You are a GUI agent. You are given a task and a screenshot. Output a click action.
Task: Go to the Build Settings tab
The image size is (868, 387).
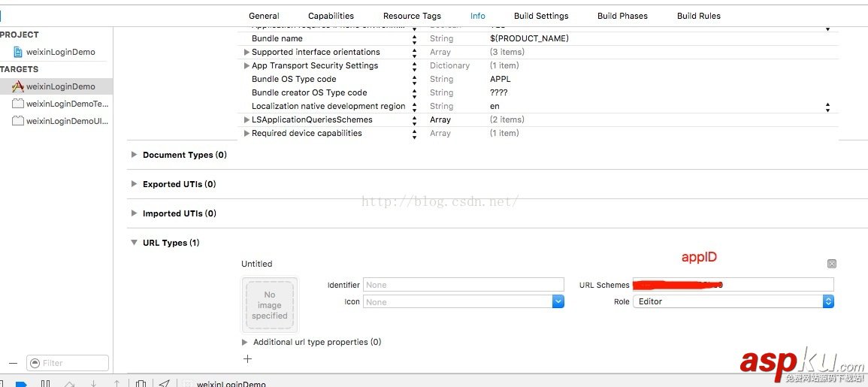(x=541, y=16)
